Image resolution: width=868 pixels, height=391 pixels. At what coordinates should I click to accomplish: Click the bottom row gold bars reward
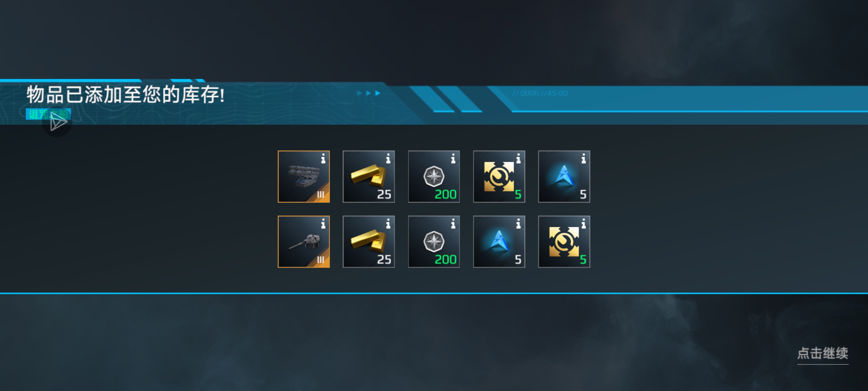(x=369, y=242)
